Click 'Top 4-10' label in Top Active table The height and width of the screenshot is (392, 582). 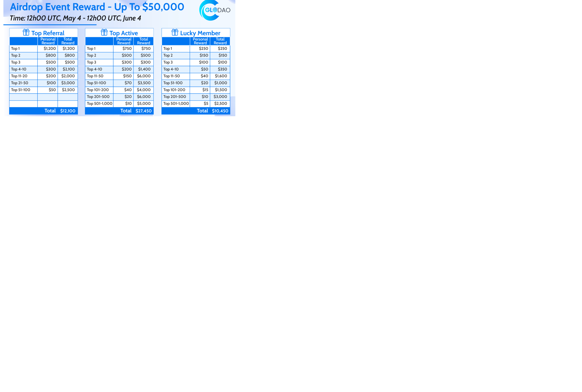(x=94, y=69)
